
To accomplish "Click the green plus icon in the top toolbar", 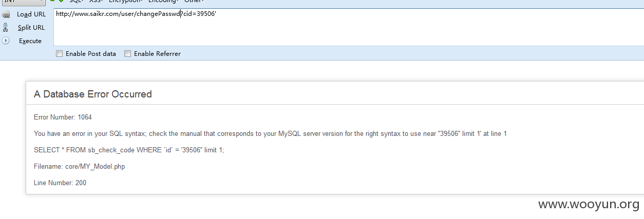I will click(61, 1).
